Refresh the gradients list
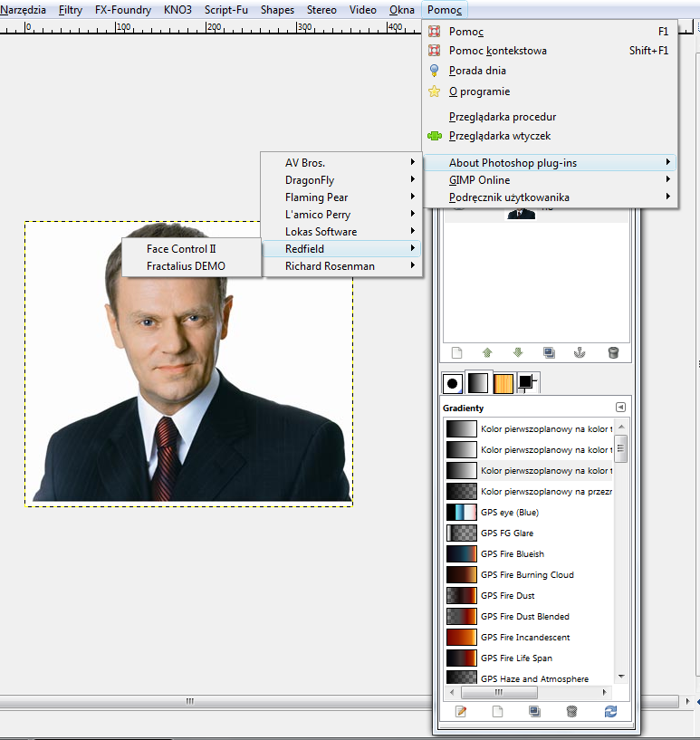The image size is (700, 740). pos(610,711)
